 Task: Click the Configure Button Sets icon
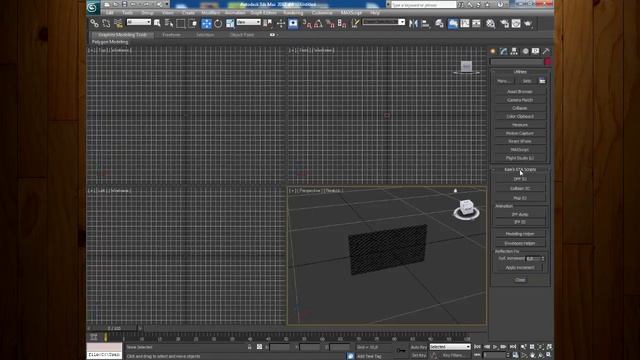tap(542, 81)
